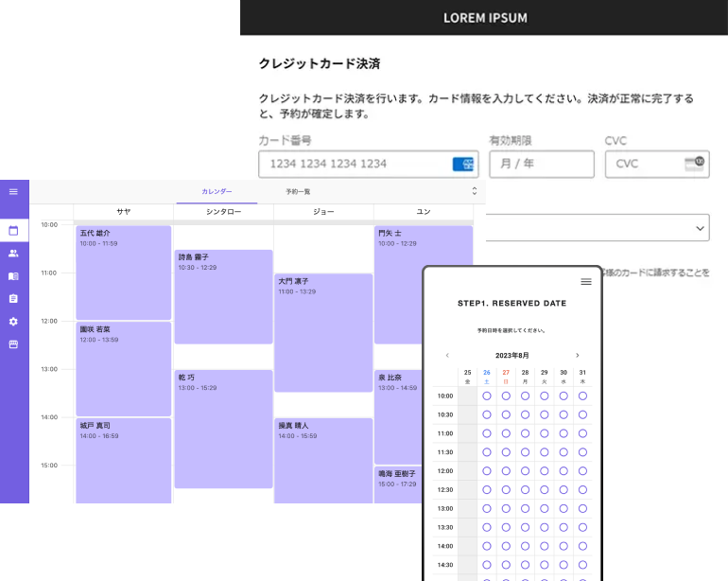Switch to the カレンダー tab
Screen dimensions: 728x581
coord(217,192)
